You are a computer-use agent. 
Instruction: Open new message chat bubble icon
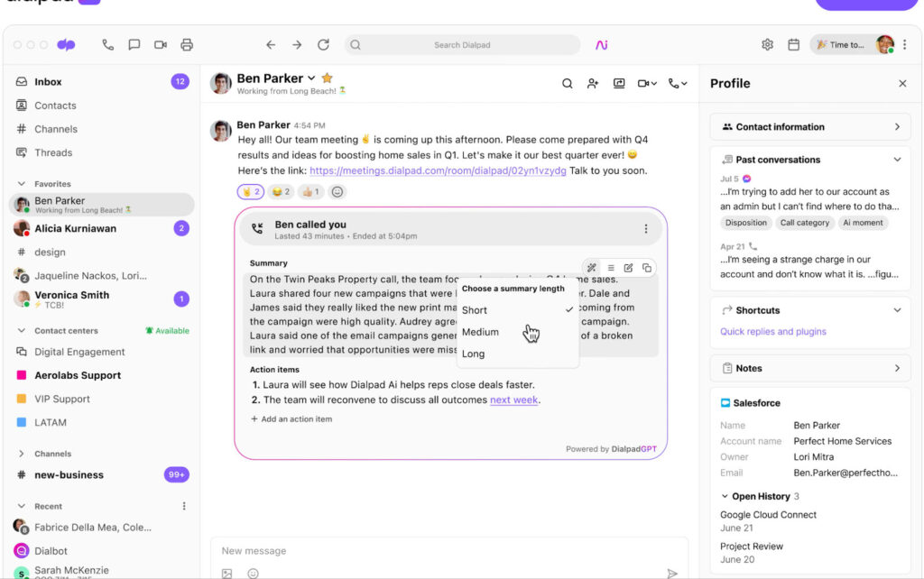coord(134,45)
